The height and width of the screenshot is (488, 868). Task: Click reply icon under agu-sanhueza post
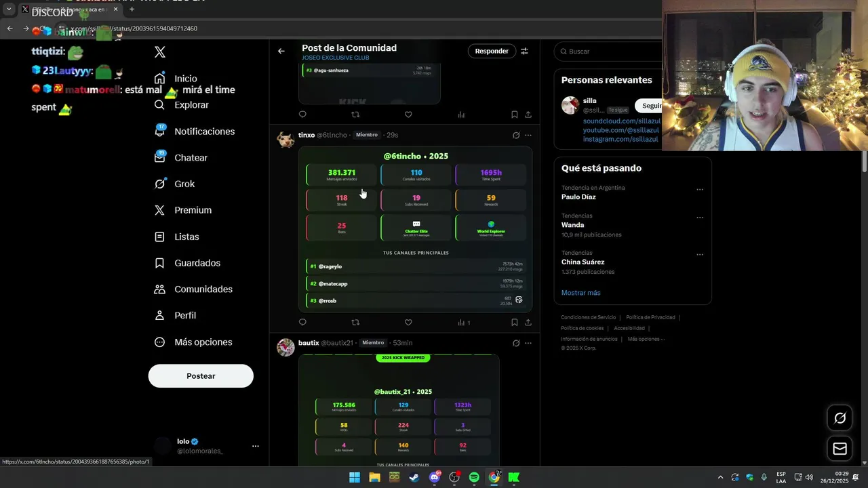point(302,115)
